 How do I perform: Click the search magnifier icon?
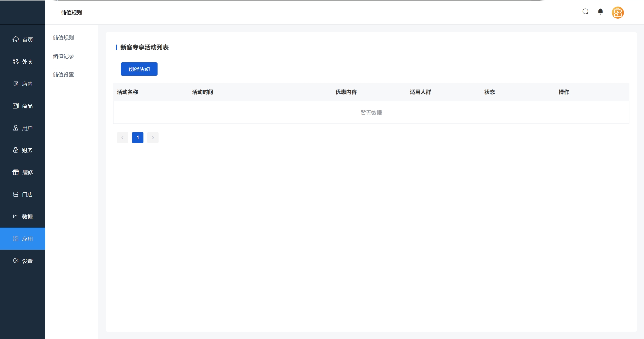pyautogui.click(x=585, y=12)
